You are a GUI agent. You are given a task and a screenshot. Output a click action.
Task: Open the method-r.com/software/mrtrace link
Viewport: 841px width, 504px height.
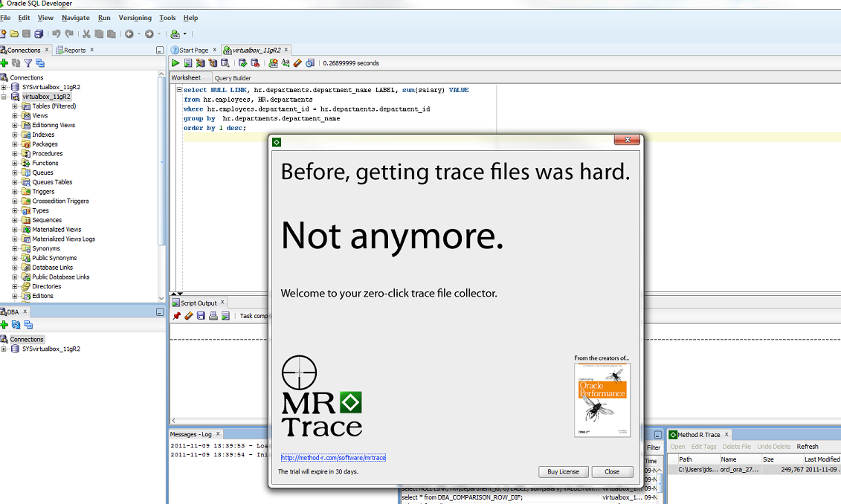(333, 458)
